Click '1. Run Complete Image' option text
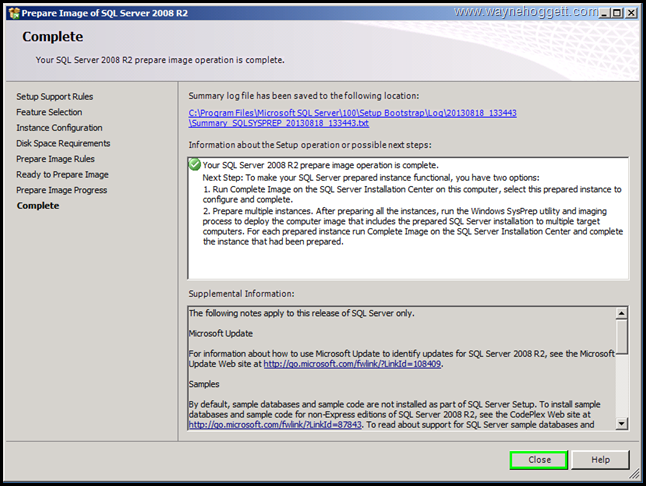 coord(412,194)
